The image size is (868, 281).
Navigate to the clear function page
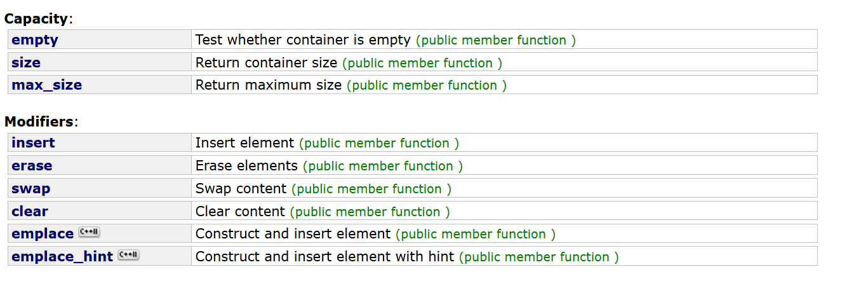(x=30, y=212)
